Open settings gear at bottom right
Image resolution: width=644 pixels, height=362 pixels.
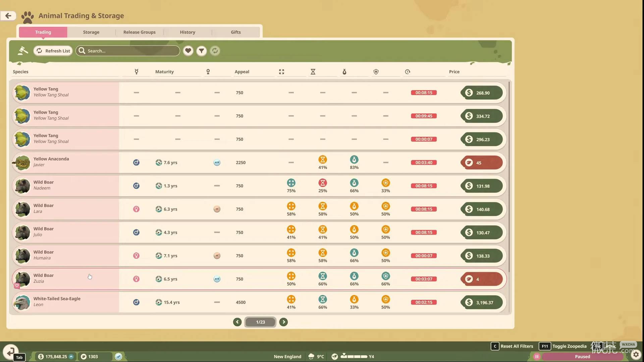coord(636,354)
